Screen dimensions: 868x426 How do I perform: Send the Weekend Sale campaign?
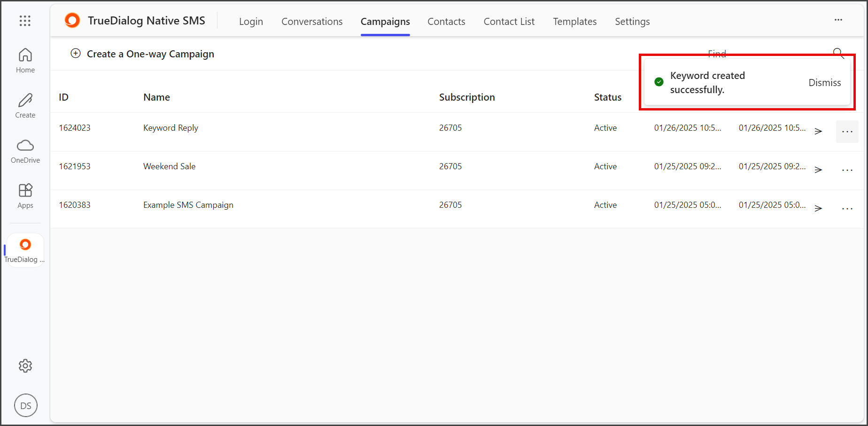pos(818,170)
